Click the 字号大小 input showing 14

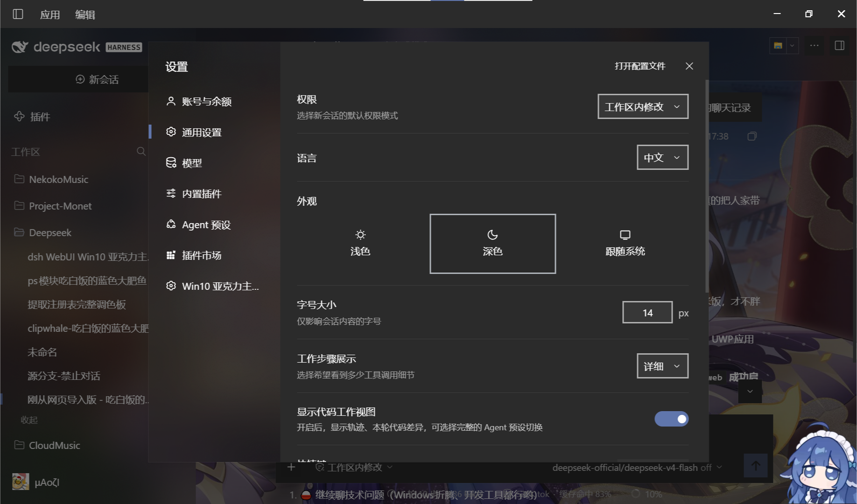pyautogui.click(x=647, y=313)
